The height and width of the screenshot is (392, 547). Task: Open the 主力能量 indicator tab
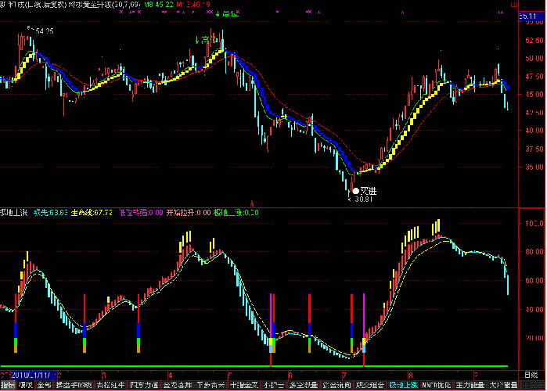pyautogui.click(x=470, y=386)
